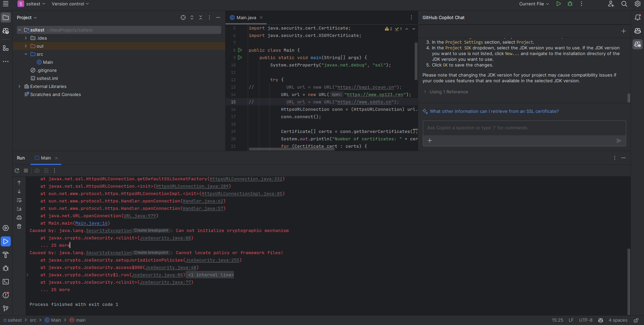Close the Main.java editor tab
644x325 pixels.
(261, 17)
